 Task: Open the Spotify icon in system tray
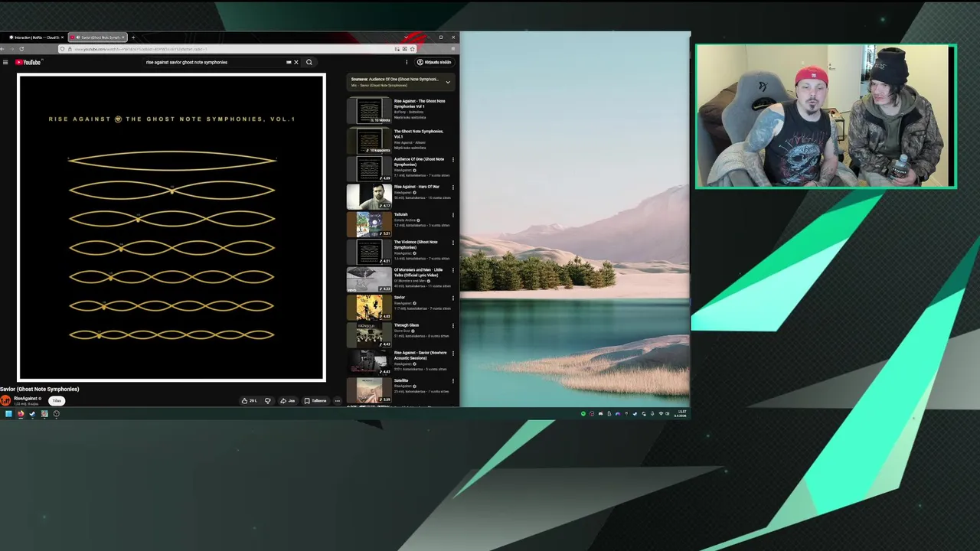coord(583,414)
